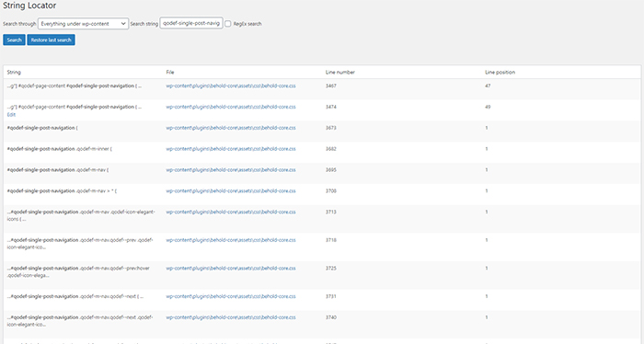Viewport: 644px width, 344px height.
Task: Open the beheld-core.css file link for line 3467
Action: (231, 86)
